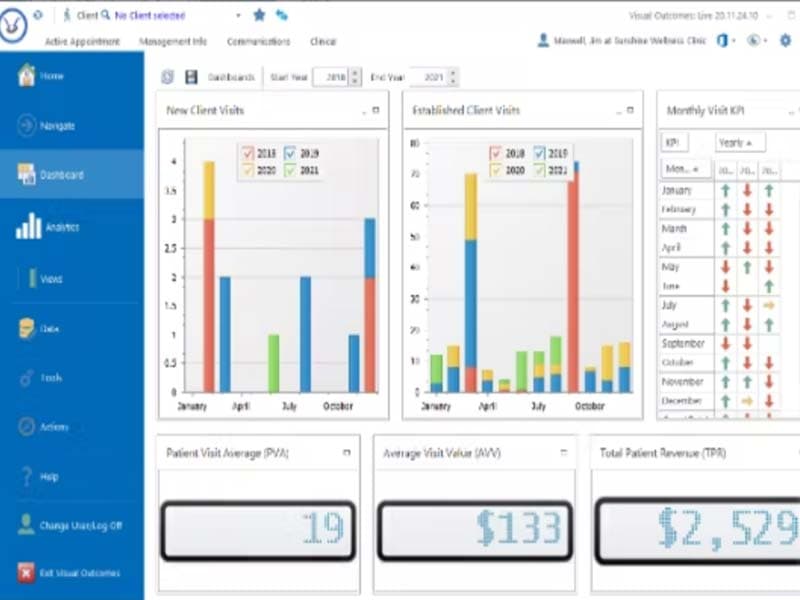Expand the Office icon dropdown arrow
Image resolution: width=800 pixels, height=600 pixels.
pyautogui.click(x=734, y=41)
